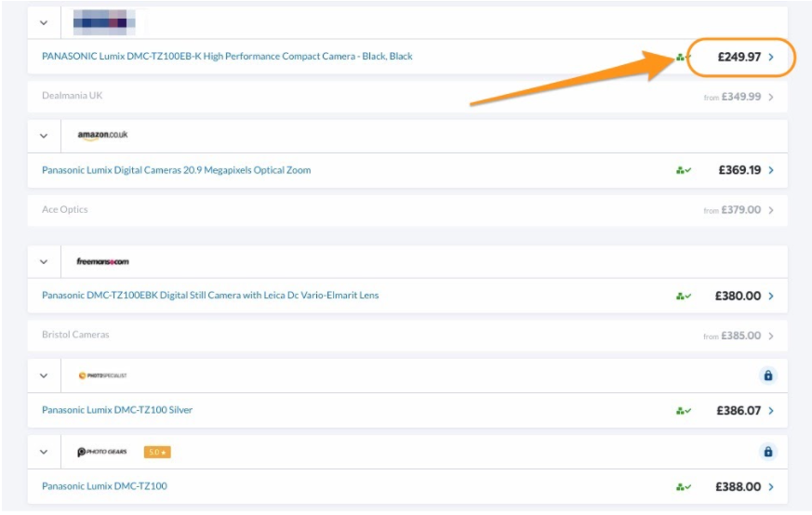Click the green stock icon beside £386.07

click(x=683, y=411)
